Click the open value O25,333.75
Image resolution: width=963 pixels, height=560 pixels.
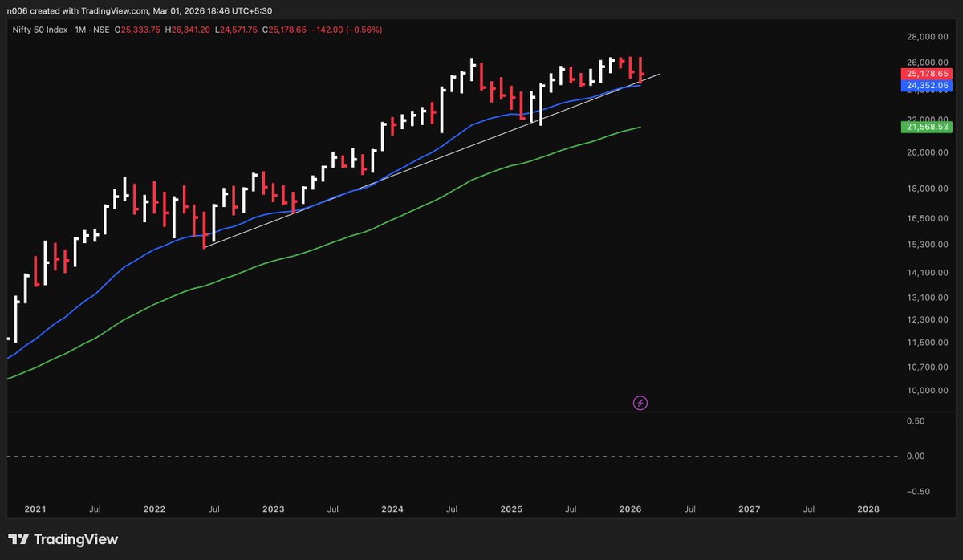pyautogui.click(x=138, y=30)
